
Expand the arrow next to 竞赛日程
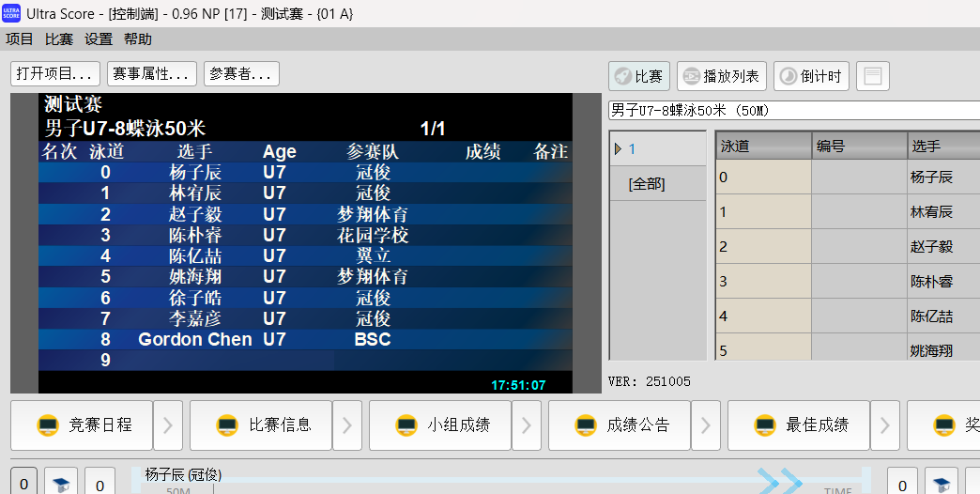click(x=167, y=425)
